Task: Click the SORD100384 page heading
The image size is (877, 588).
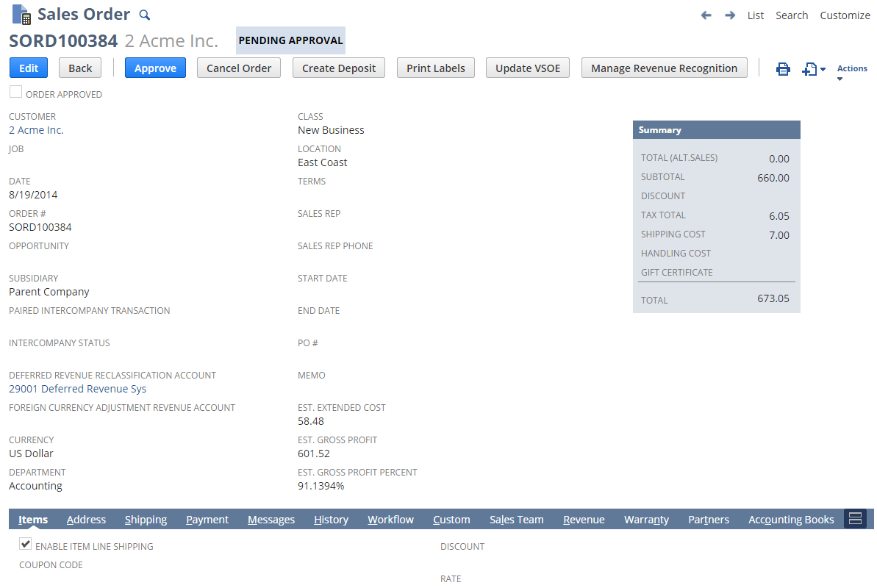Action: (63, 41)
